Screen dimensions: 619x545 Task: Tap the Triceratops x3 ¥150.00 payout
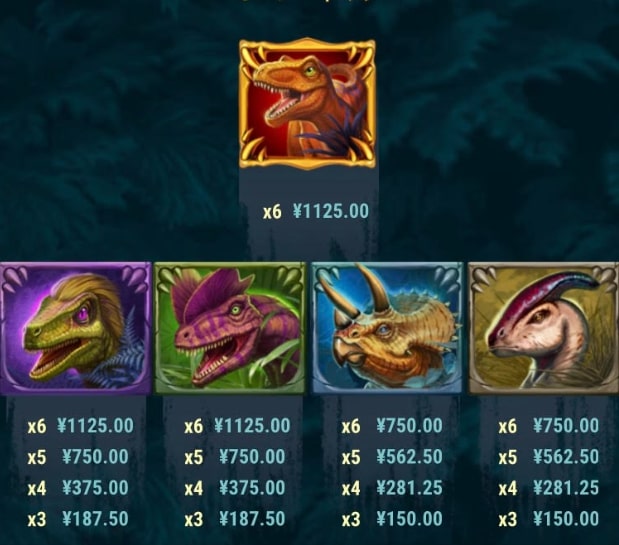[392, 519]
